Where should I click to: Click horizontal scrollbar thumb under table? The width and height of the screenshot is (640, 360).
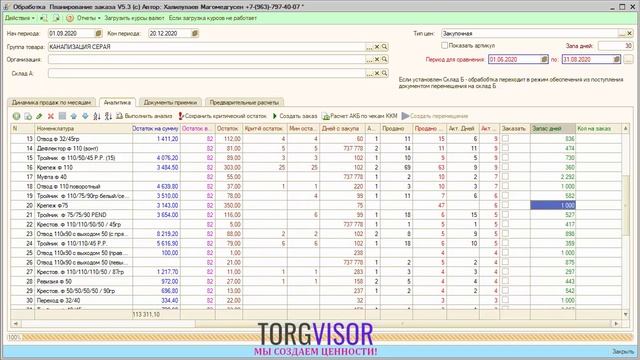(x=403, y=324)
